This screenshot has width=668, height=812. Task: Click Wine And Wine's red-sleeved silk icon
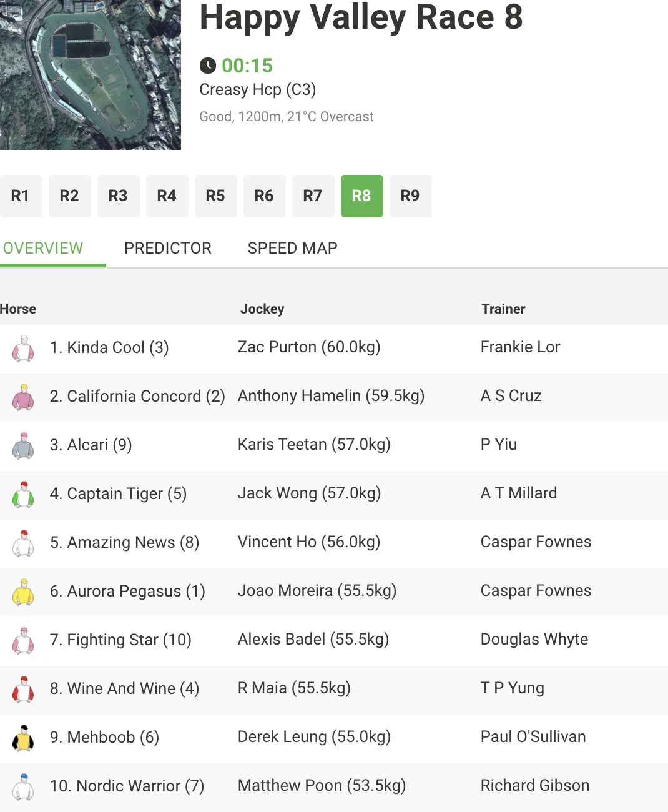(23, 689)
